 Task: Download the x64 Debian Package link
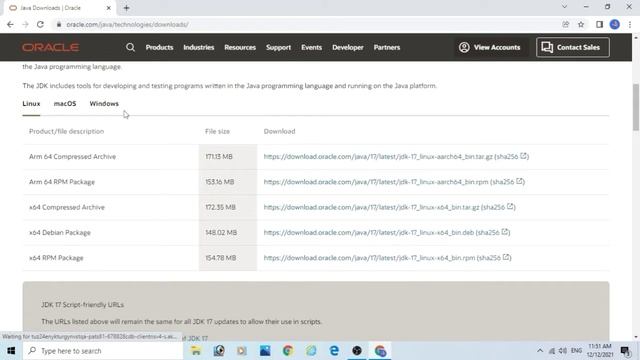point(369,232)
